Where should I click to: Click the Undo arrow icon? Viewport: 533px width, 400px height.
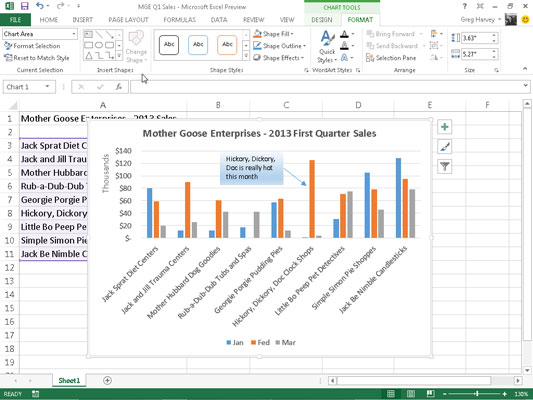[40, 6]
